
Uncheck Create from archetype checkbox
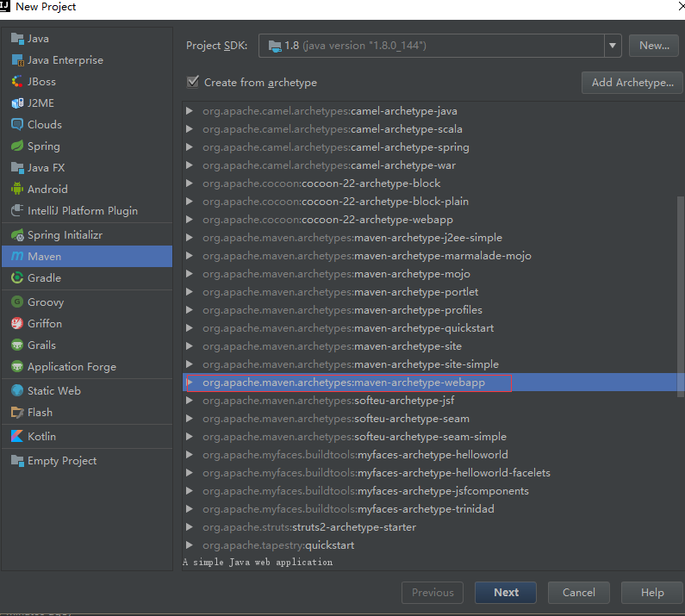(x=193, y=82)
